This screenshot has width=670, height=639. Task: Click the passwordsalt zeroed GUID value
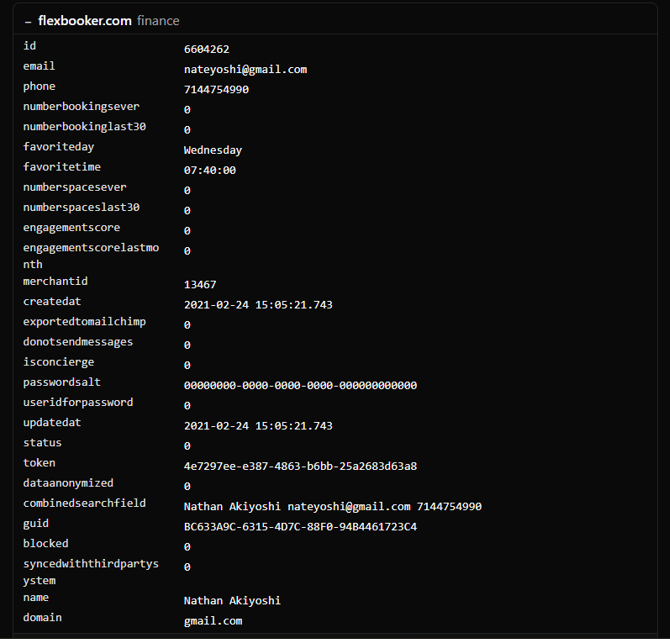[300, 385]
